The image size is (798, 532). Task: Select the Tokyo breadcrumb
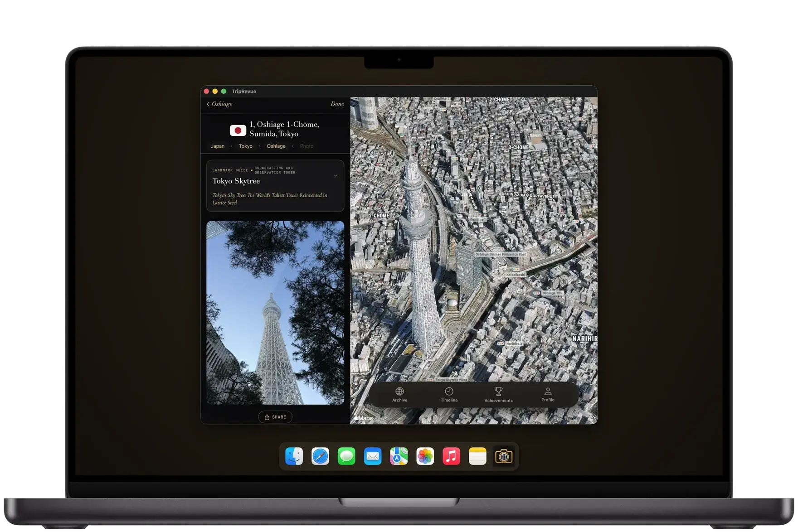(x=246, y=146)
